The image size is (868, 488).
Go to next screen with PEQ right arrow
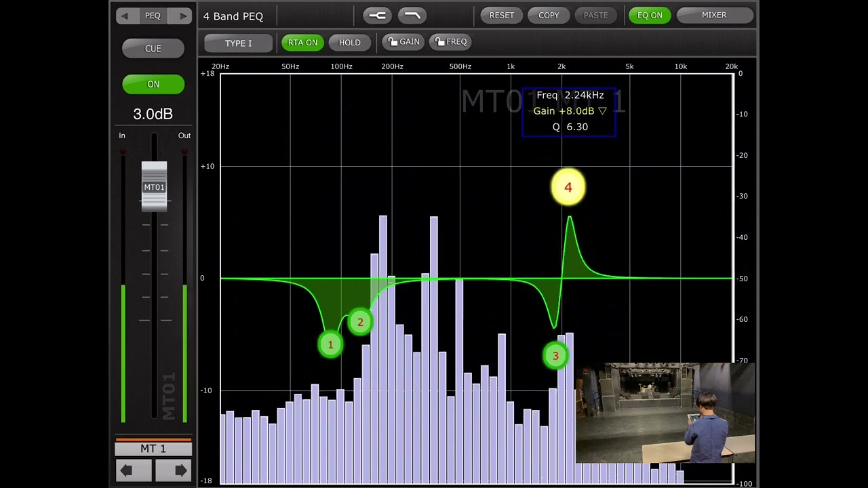tap(182, 16)
